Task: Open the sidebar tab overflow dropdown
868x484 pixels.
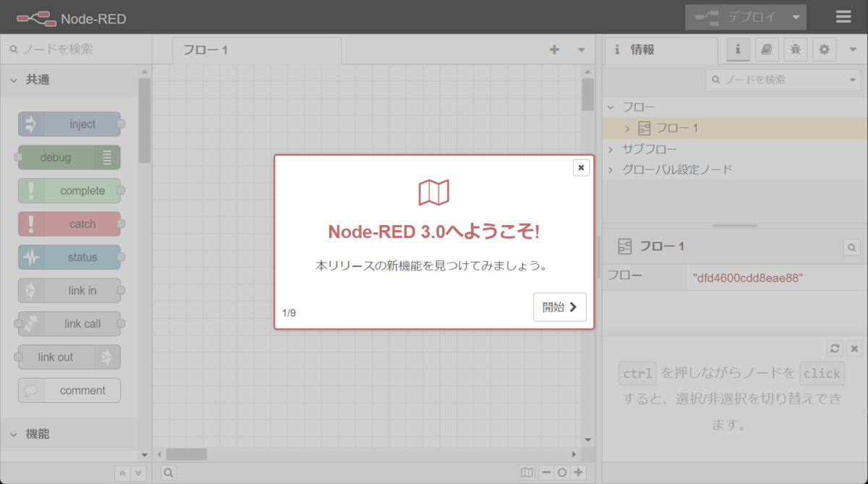Action: coord(851,49)
